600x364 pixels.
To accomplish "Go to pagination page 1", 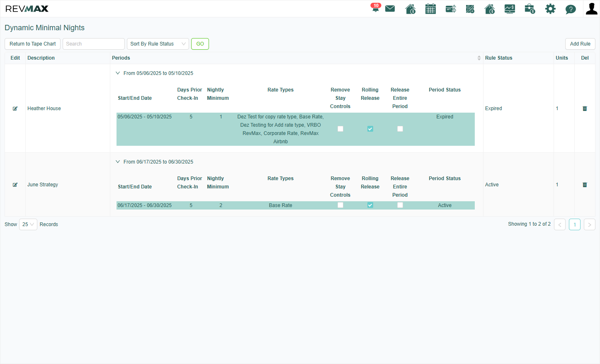I will click(575, 224).
